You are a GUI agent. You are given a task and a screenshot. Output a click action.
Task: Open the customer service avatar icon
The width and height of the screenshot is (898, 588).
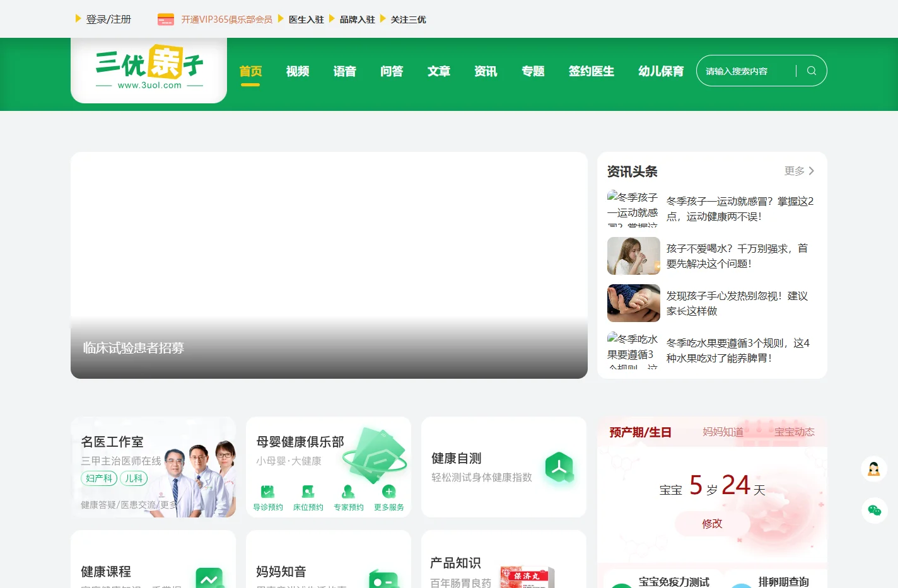[874, 469]
